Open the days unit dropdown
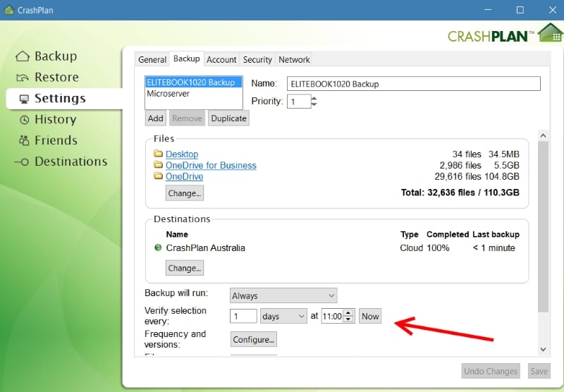Viewport: 564px width, 392px height. click(x=283, y=316)
